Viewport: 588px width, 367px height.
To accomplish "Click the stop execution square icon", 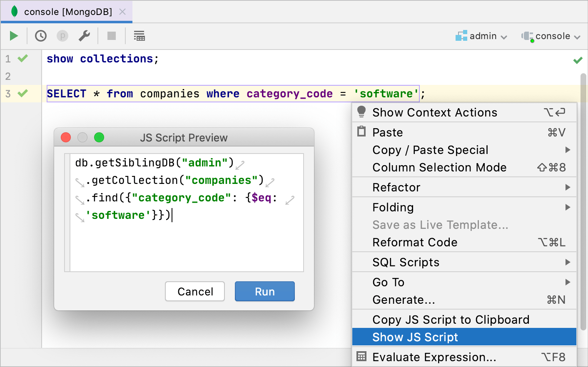I will [111, 36].
